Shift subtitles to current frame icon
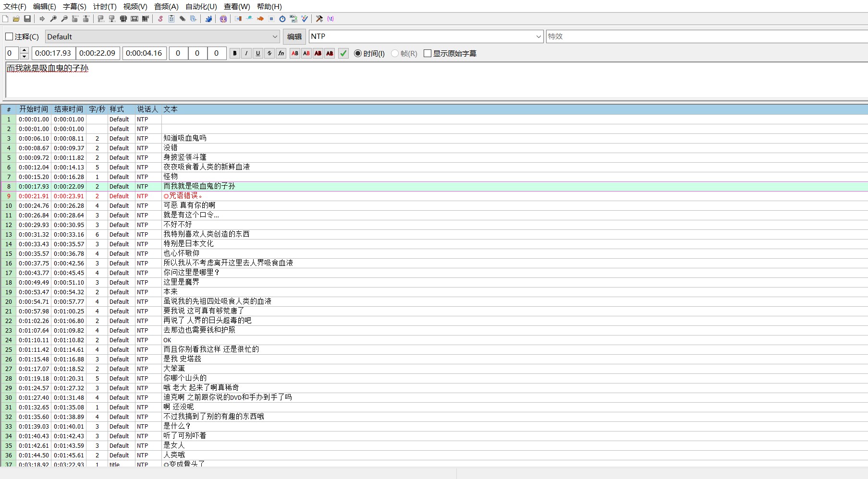The width and height of the screenshot is (868, 479). pos(146,19)
